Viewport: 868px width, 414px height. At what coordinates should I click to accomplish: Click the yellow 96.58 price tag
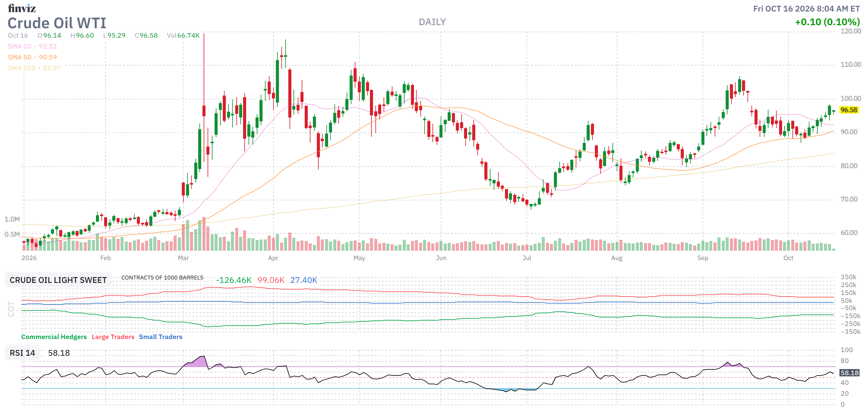[849, 110]
